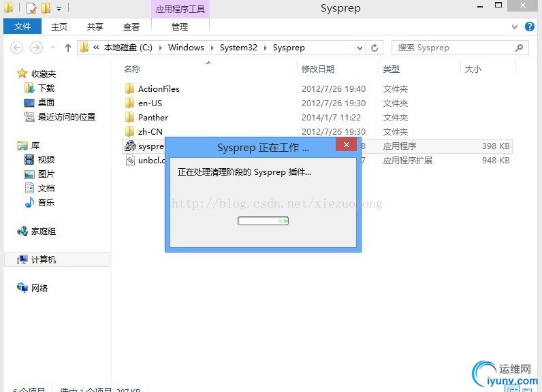Maximize the Sysprep explorer window
The width and height of the screenshot is (542, 392).
click(x=498, y=5)
